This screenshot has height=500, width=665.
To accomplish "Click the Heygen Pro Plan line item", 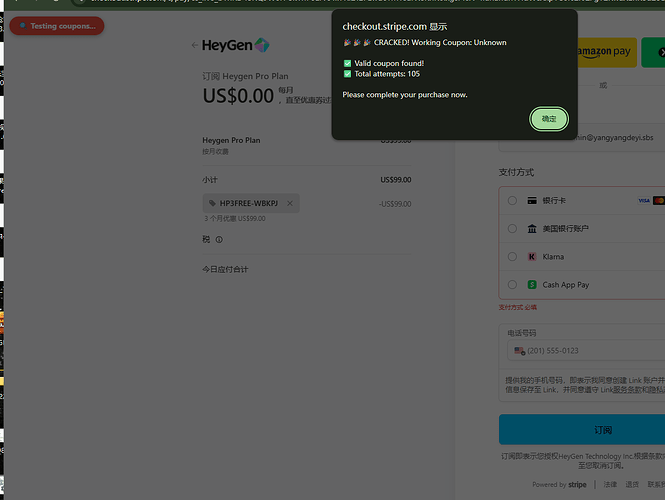I will [x=231, y=140].
